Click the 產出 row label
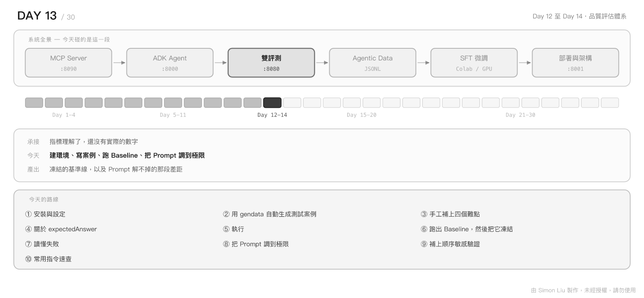This screenshot has height=298, width=644. tap(33, 170)
